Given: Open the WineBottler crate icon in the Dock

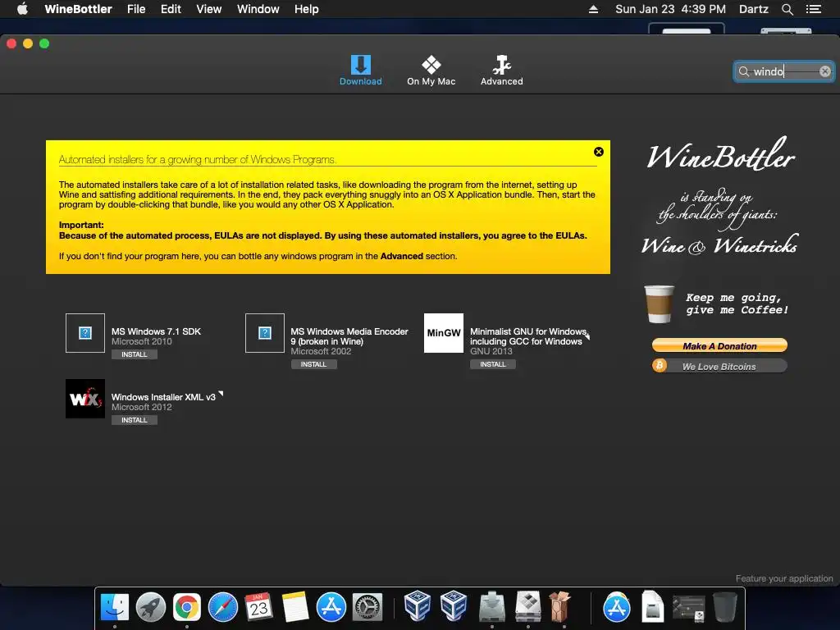Looking at the screenshot, I should [559, 608].
